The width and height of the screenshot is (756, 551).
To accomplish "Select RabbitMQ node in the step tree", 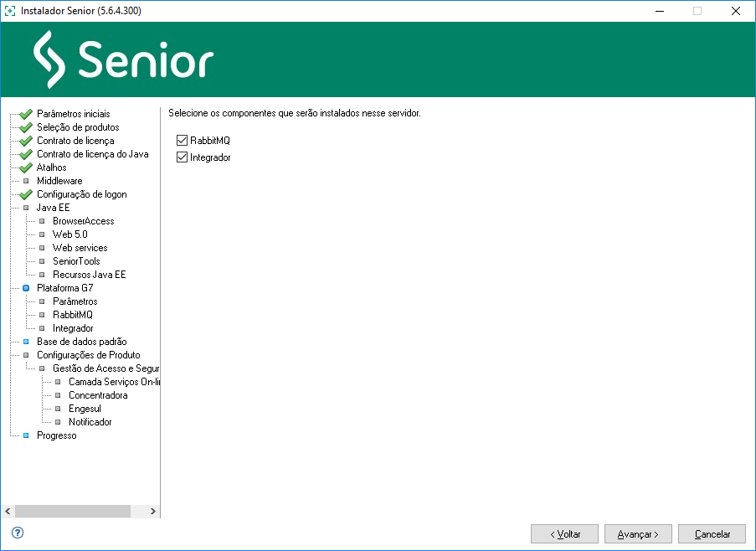I will pyautogui.click(x=73, y=315).
